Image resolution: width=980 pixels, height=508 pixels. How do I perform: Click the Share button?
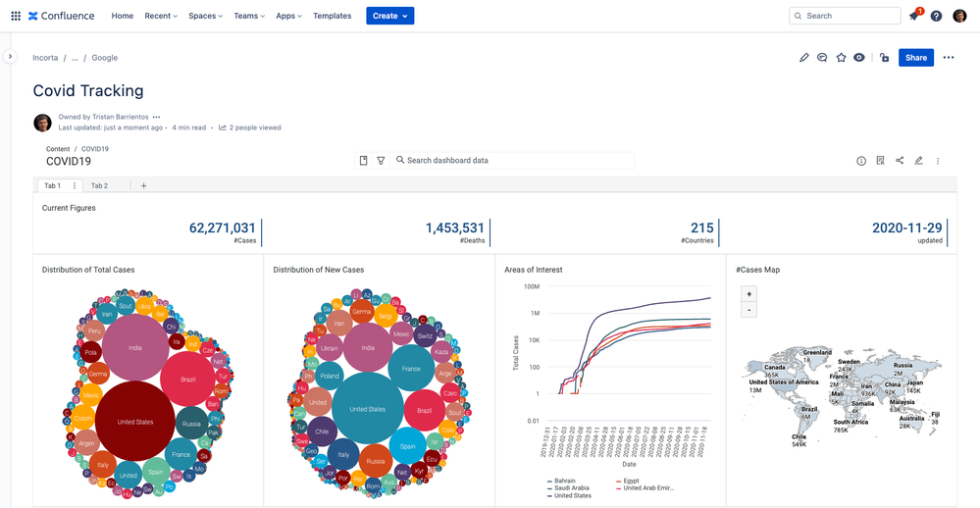pyautogui.click(x=916, y=58)
